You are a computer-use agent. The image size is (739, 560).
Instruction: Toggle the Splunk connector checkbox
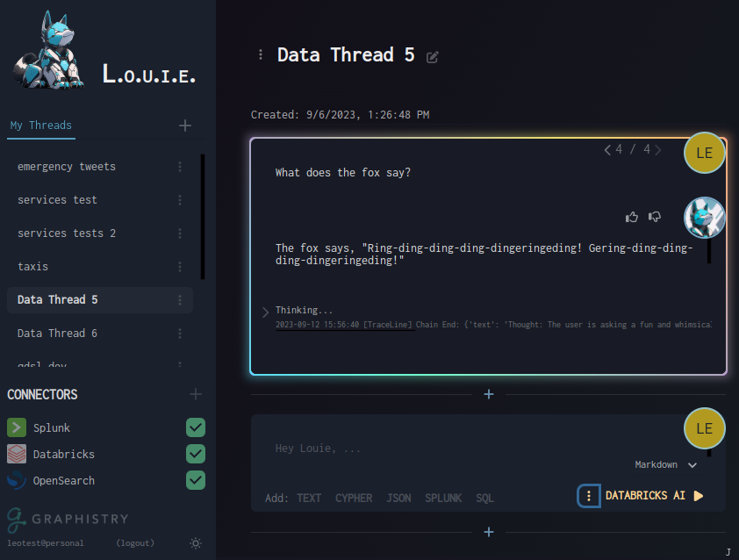click(196, 427)
